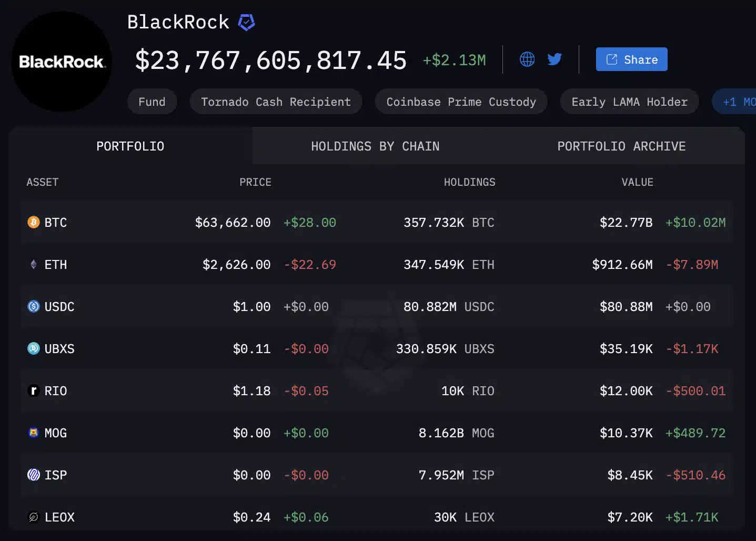Click the +$489.72 MOG value change

(695, 433)
